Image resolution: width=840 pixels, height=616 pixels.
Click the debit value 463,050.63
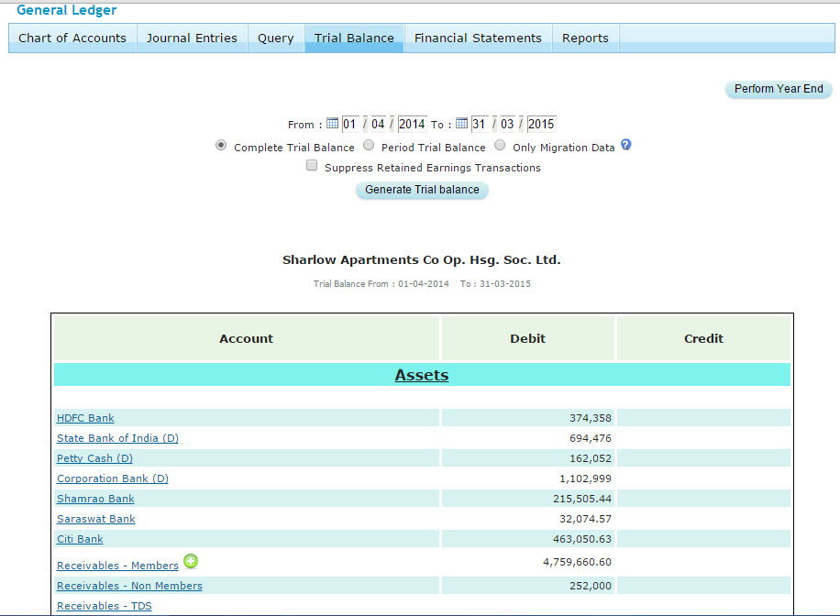coord(582,539)
